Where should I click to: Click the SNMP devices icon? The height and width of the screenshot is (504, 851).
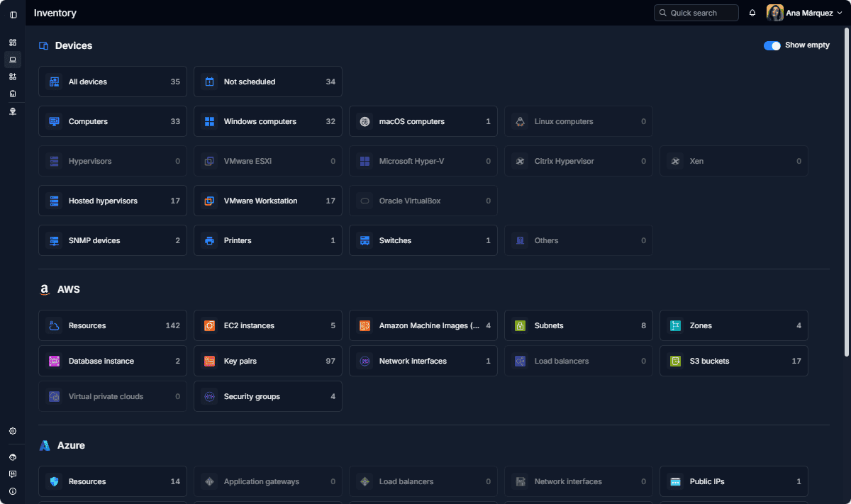pos(54,240)
